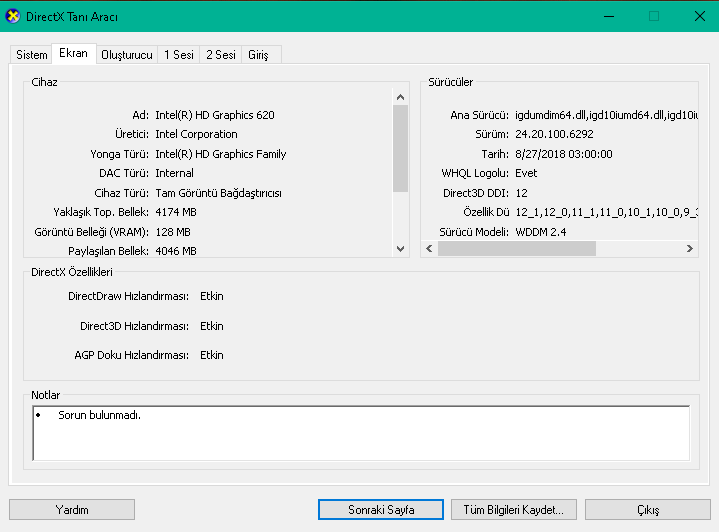
Task: Click inside the Notlar text box
Action: (361, 433)
